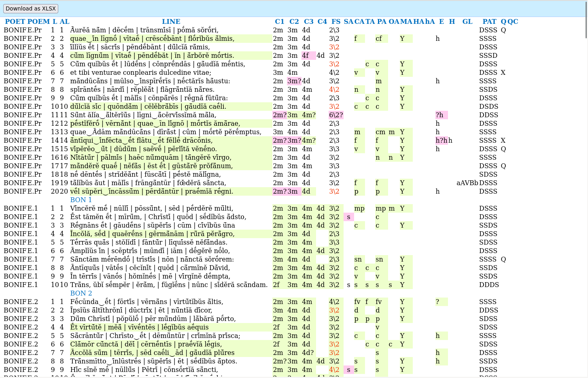
Task: Click the 'cm' cell in the PA column
Action: [x=382, y=132]
